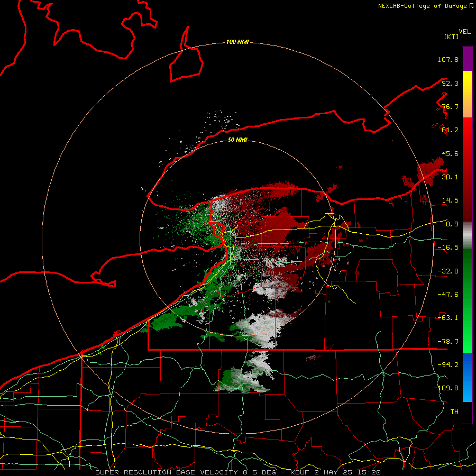The width and height of the screenshot is (476, 476).
Task: Click the yellow-orange segment of the color bar
Action: click(x=467, y=94)
